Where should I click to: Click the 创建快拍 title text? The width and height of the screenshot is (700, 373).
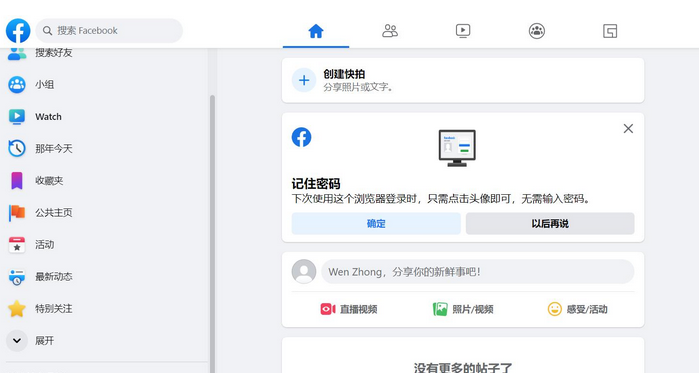(344, 74)
